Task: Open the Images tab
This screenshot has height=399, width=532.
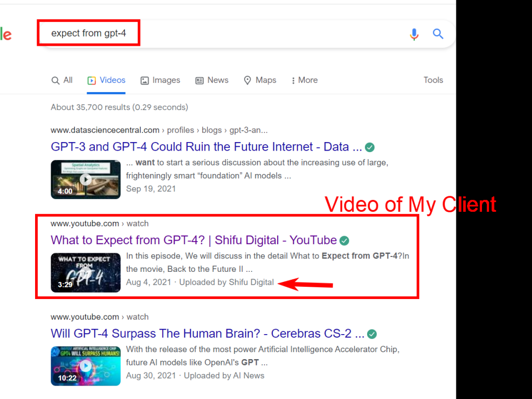Action: coord(160,80)
